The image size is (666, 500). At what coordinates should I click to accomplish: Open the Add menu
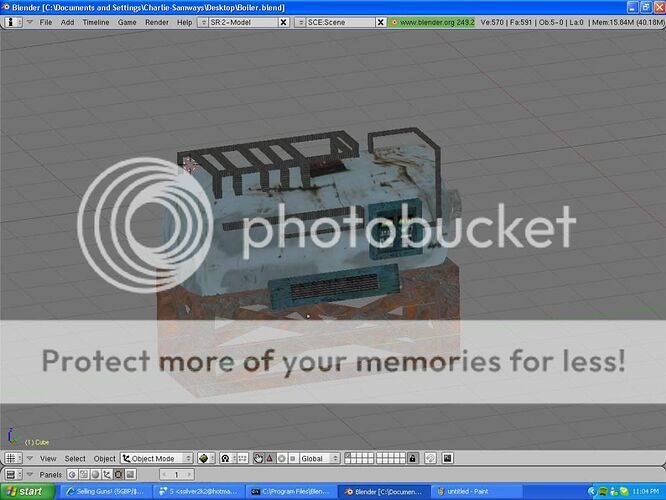tap(67, 22)
